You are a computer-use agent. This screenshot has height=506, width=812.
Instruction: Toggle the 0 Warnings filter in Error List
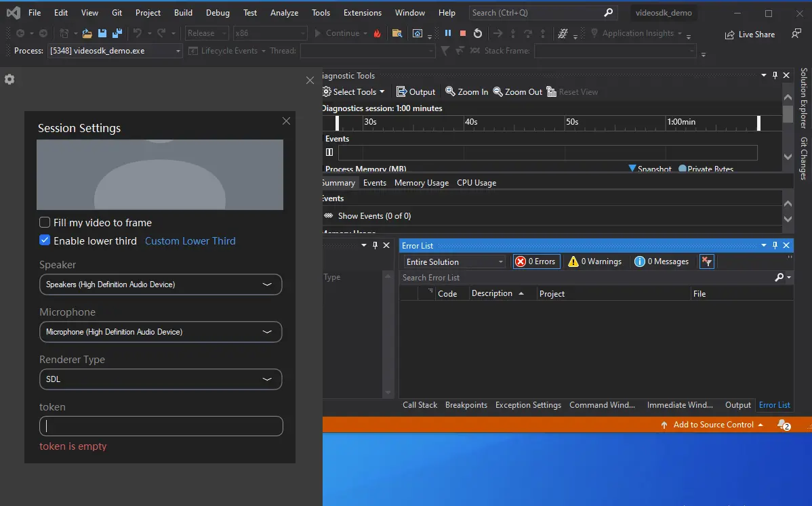coord(594,261)
